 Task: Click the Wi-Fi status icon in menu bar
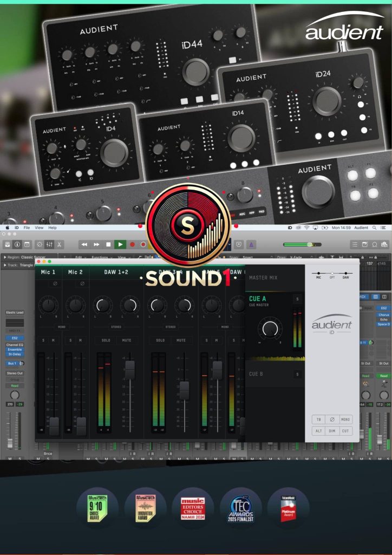(x=306, y=228)
